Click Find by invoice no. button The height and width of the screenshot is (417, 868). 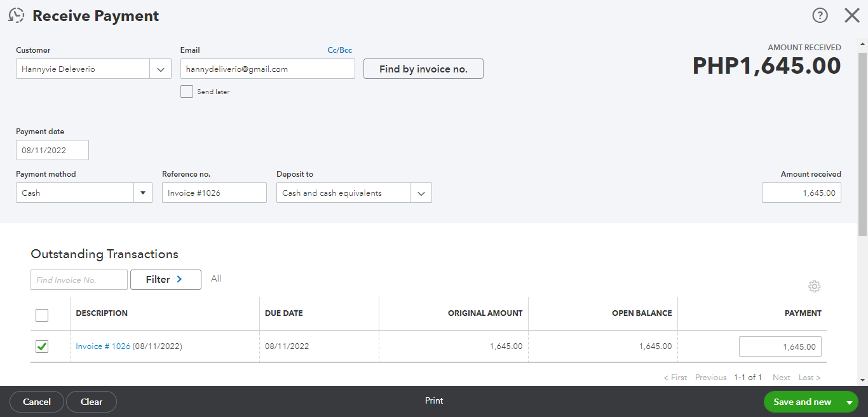(x=423, y=69)
